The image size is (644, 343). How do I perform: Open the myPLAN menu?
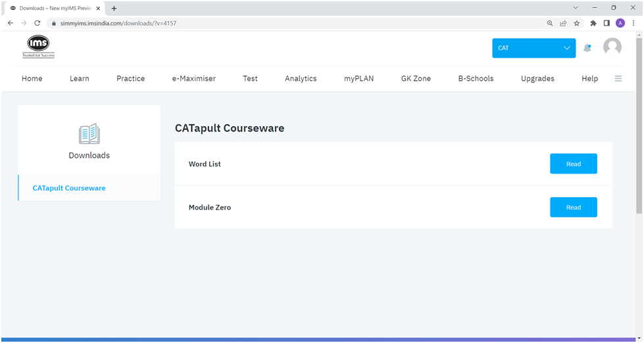[x=359, y=78]
